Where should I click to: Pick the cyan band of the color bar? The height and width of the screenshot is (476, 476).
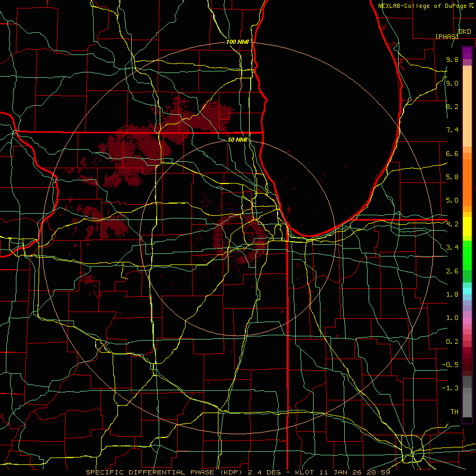coord(467,291)
